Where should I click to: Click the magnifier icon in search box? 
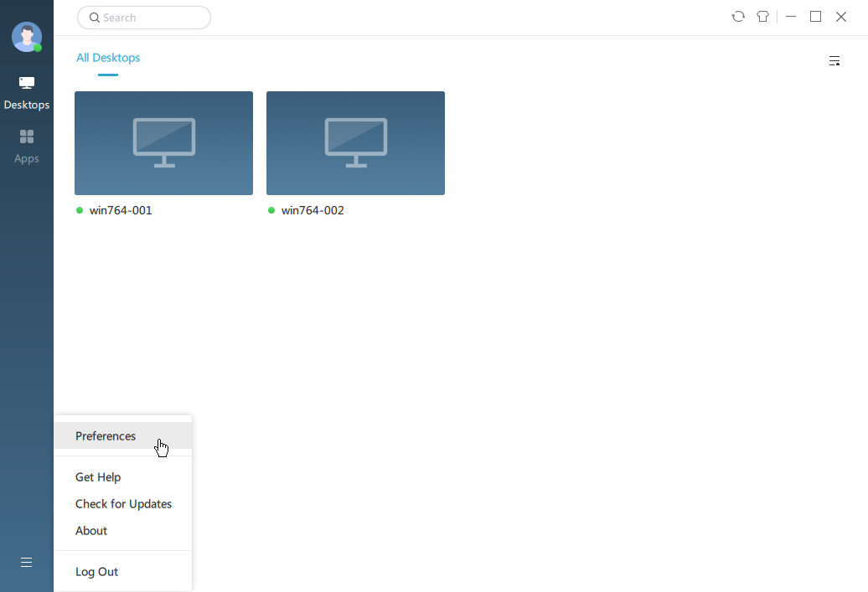coord(95,18)
